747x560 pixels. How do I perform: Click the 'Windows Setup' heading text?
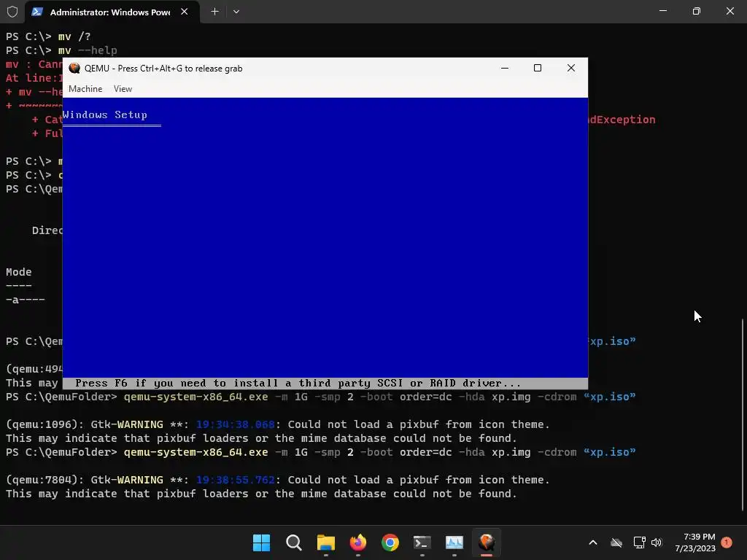105,114
